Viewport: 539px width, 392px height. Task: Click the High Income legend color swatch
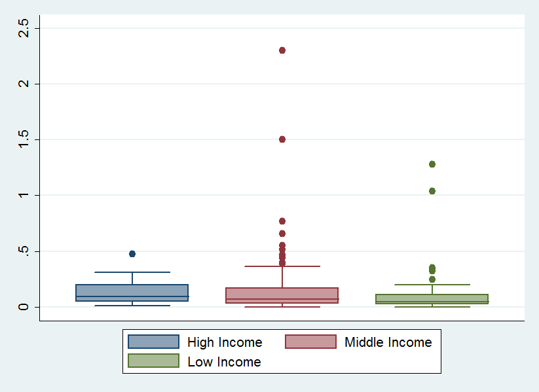pyautogui.click(x=153, y=342)
